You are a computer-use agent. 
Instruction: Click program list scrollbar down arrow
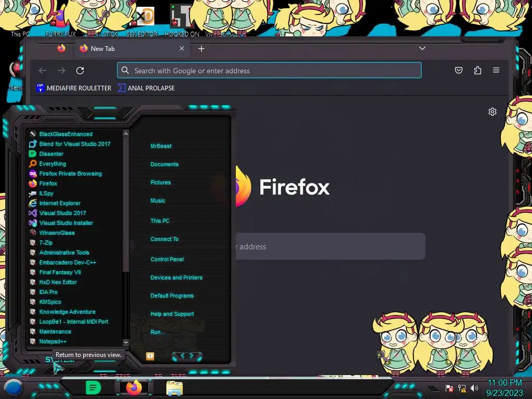pos(126,343)
